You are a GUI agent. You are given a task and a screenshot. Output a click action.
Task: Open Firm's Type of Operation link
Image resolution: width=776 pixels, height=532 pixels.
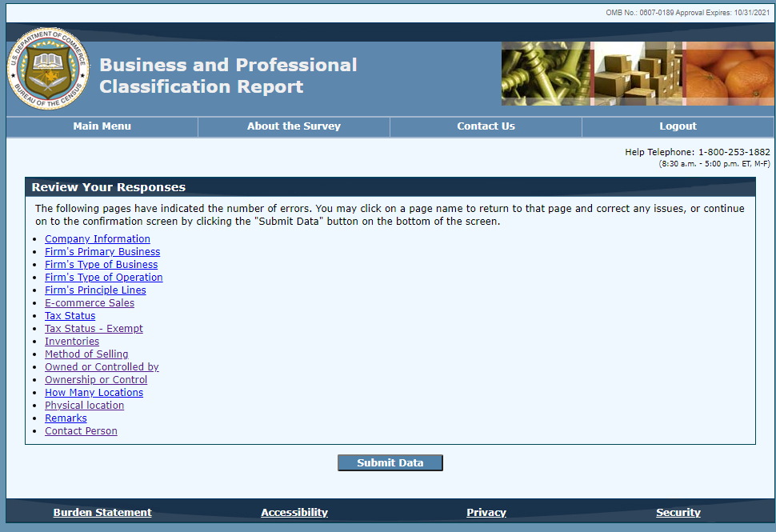pyautogui.click(x=103, y=278)
